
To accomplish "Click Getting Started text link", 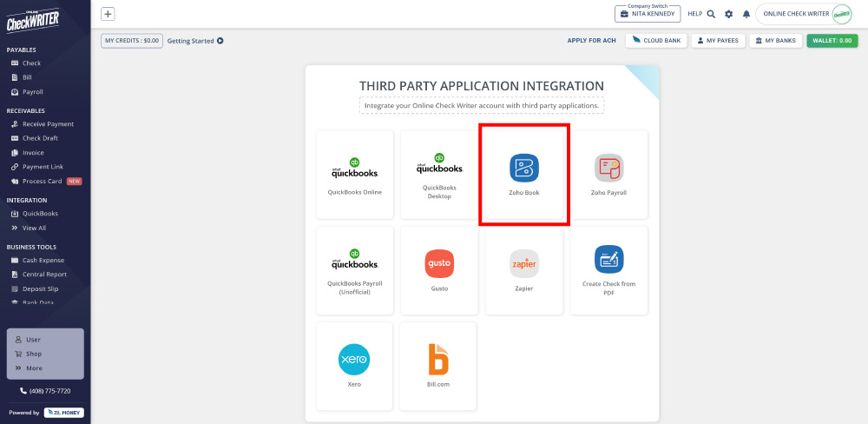I will coord(190,41).
